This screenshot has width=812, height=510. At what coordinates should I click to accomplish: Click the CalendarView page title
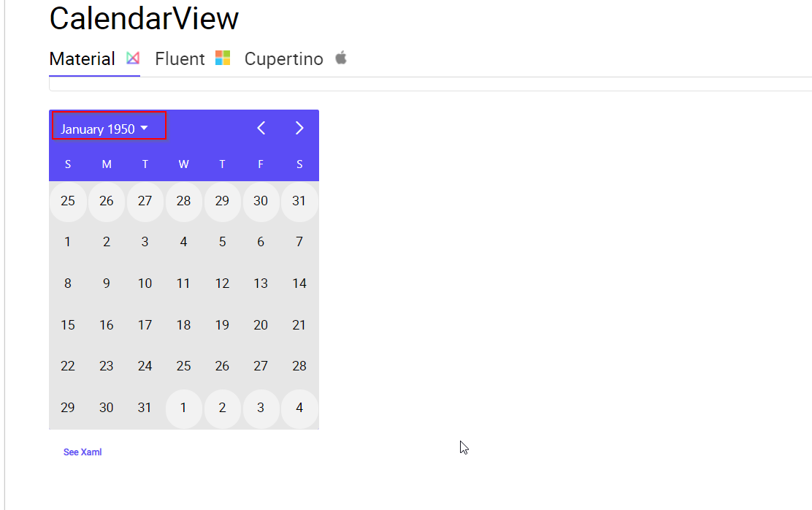click(x=144, y=18)
